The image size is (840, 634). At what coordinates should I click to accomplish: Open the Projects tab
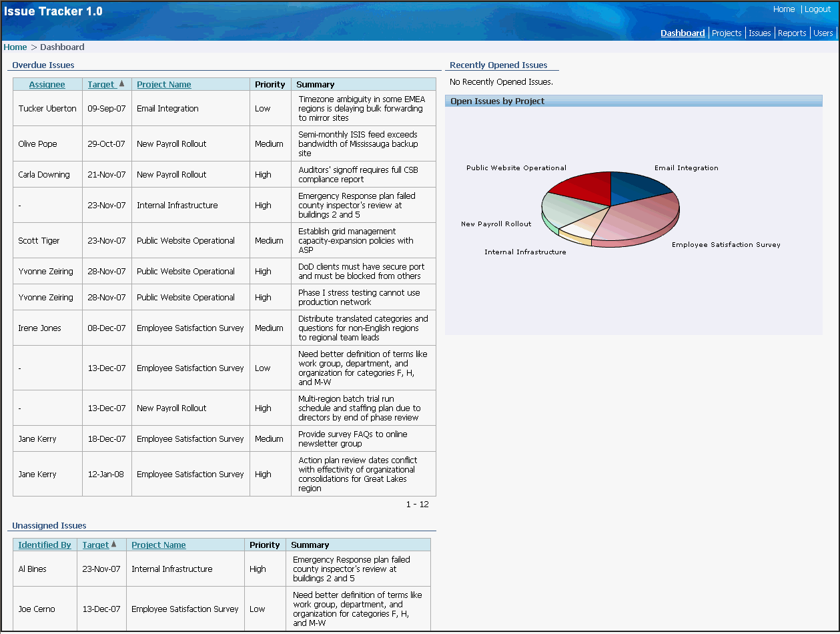click(x=727, y=33)
